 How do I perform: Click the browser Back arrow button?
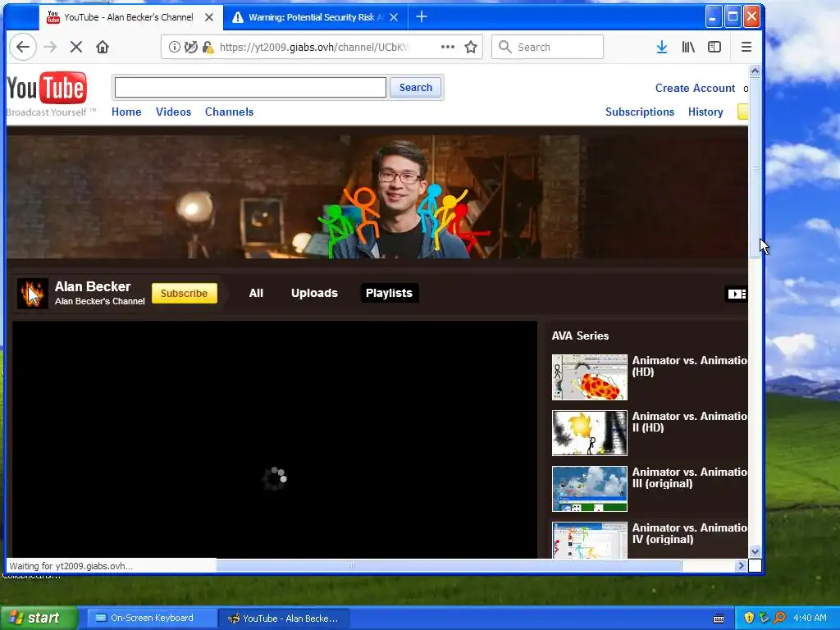coord(22,47)
